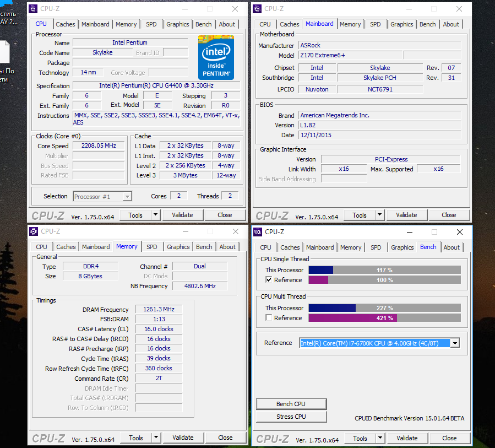Click Close button in Memory window
This screenshot has height=448, width=495.
225,438
